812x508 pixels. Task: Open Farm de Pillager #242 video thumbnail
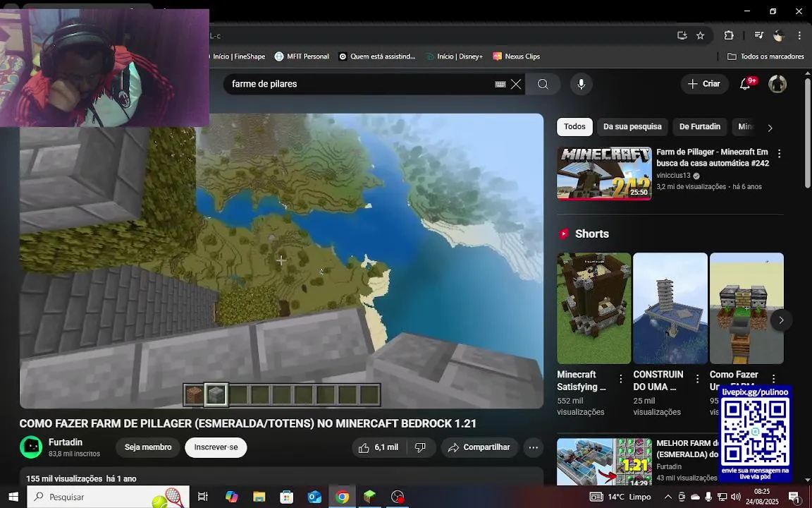(604, 173)
